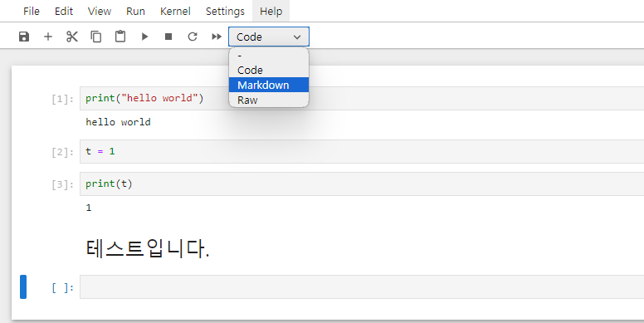Choose Code in the cell type list
The image size is (644, 323).
coord(269,70)
